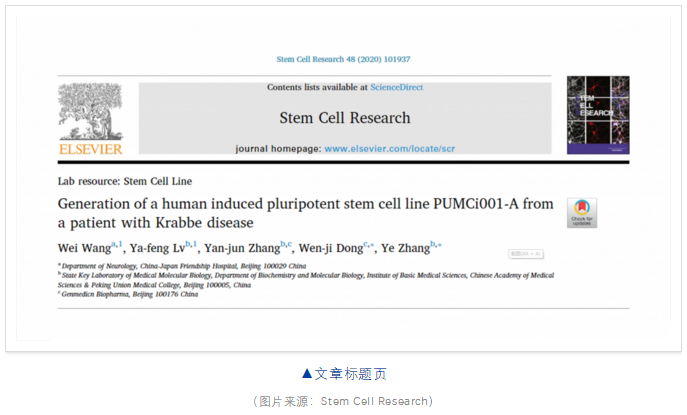This screenshot has height=415, width=687.
Task: Open the Stem Cell Research journal cover thumbnail
Action: click(x=598, y=115)
